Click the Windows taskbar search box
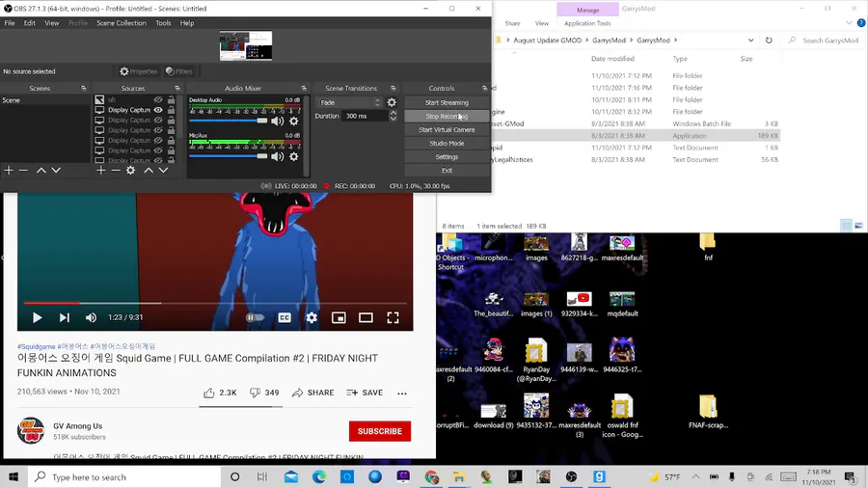Viewport: 868px width, 488px height. [x=124, y=477]
